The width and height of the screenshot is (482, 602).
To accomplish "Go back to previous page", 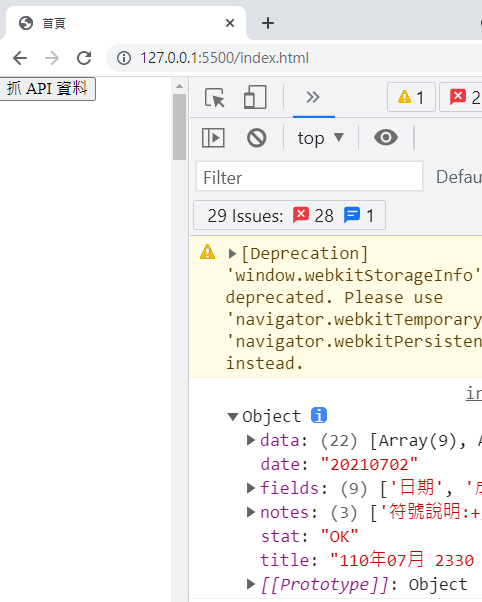I will 20,58.
